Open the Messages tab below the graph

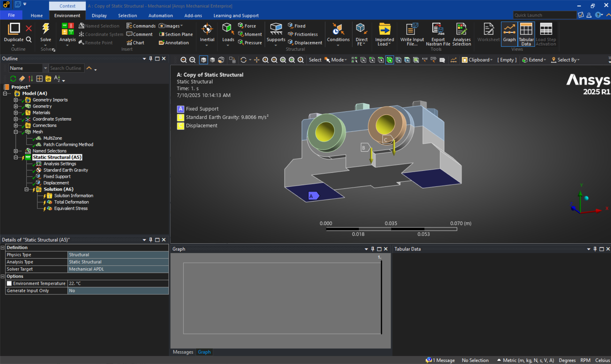183,352
